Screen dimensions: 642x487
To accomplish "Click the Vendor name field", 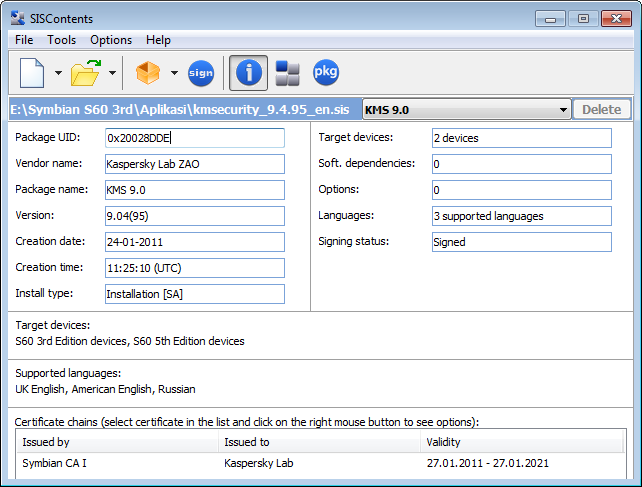I will coord(195,164).
